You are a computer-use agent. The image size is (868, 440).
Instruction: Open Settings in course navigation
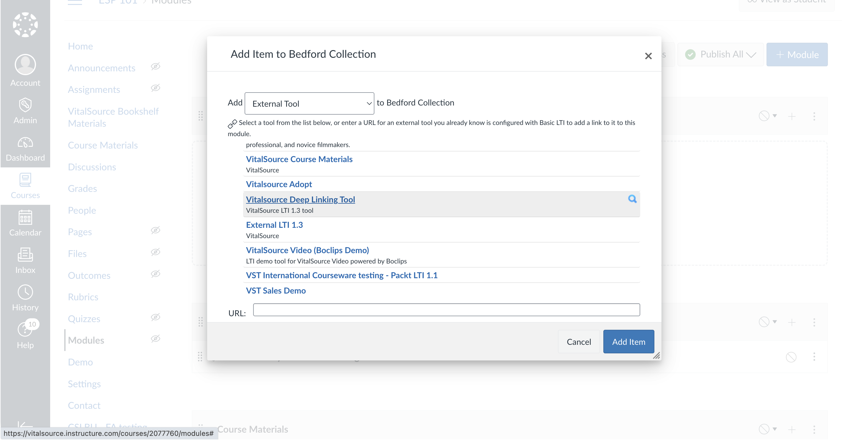pos(84,384)
